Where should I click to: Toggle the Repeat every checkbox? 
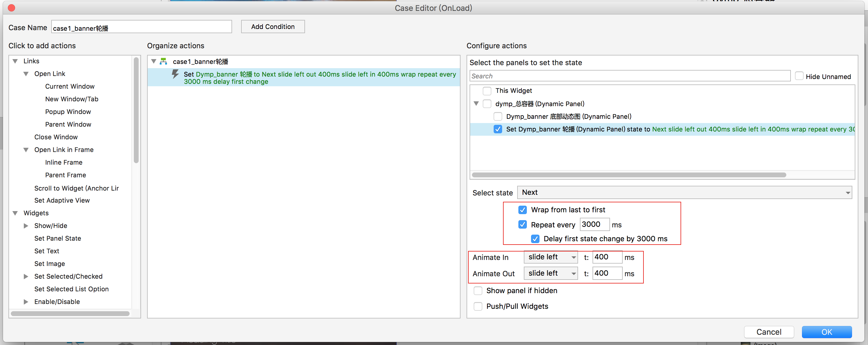[522, 225]
